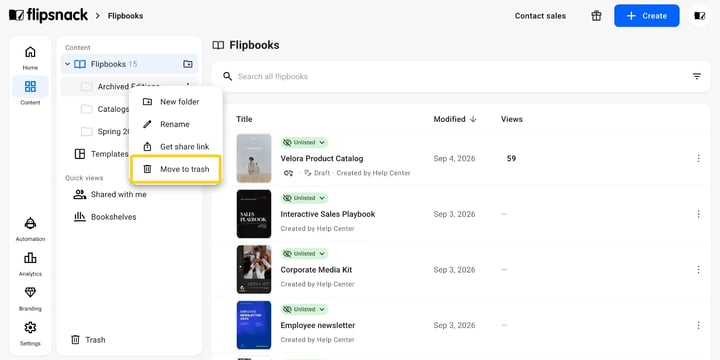Open more options for Corporate Media Kit
This screenshot has width=720, height=360.
[698, 270]
